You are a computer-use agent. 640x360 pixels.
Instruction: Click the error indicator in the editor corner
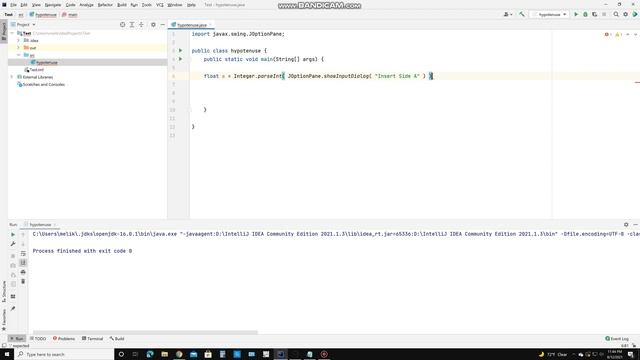(608, 34)
